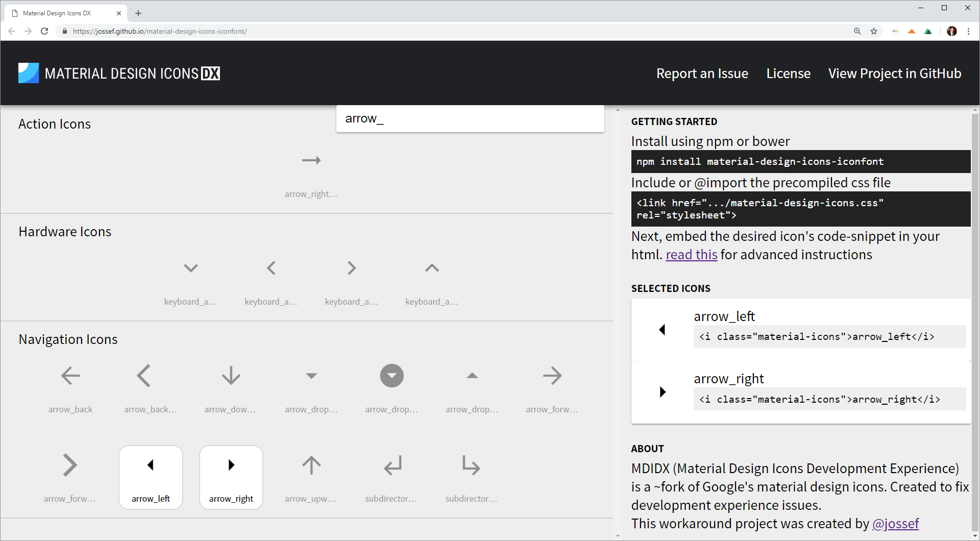Click the green triangle extension icon
Screen dimensions: 980x541
point(928,31)
